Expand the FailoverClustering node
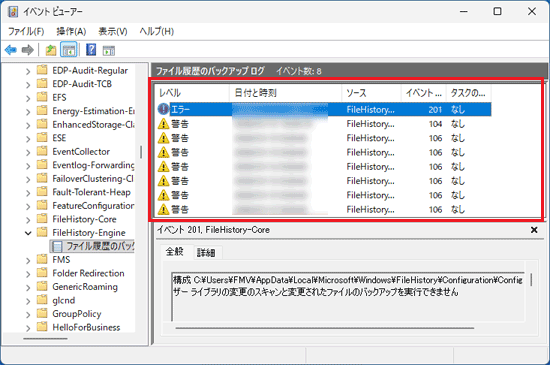The image size is (550, 365). click(x=28, y=179)
